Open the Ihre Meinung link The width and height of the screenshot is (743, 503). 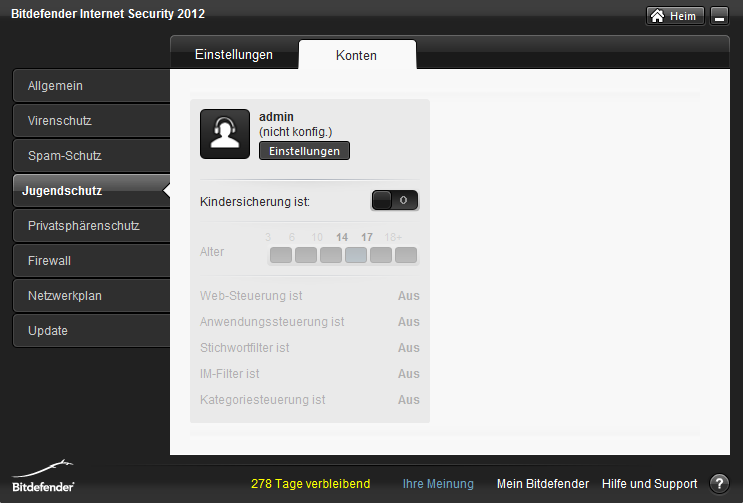click(x=438, y=484)
